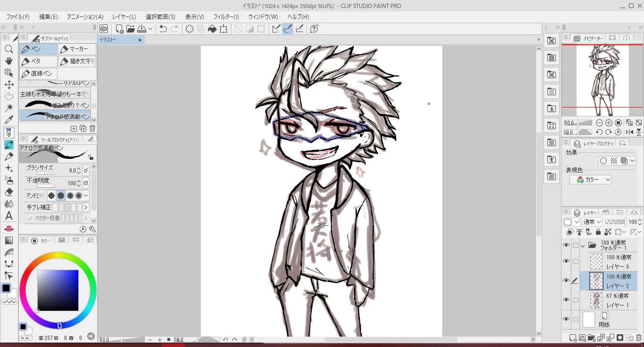Image resolution: width=644 pixels, height=347 pixels.
Task: Select the Eraser tool in the toolbox
Action: [8, 192]
